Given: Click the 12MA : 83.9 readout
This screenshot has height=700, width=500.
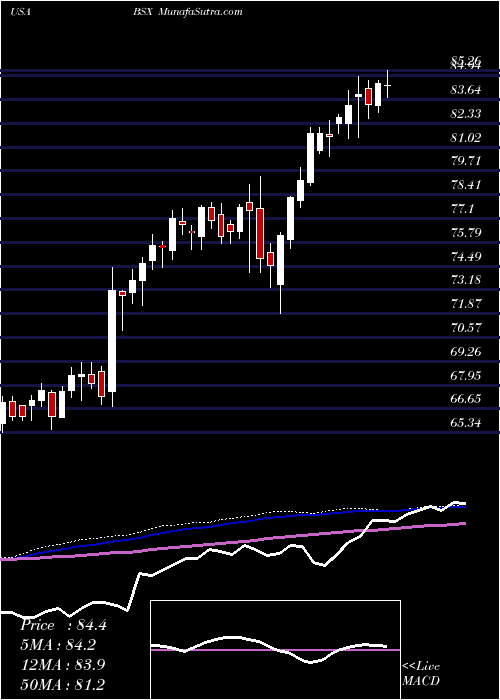Looking at the screenshot, I should click(63, 665).
